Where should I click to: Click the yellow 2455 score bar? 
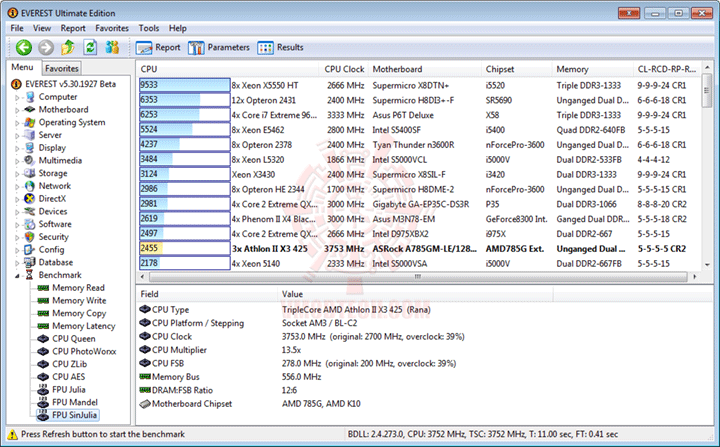tap(185, 249)
